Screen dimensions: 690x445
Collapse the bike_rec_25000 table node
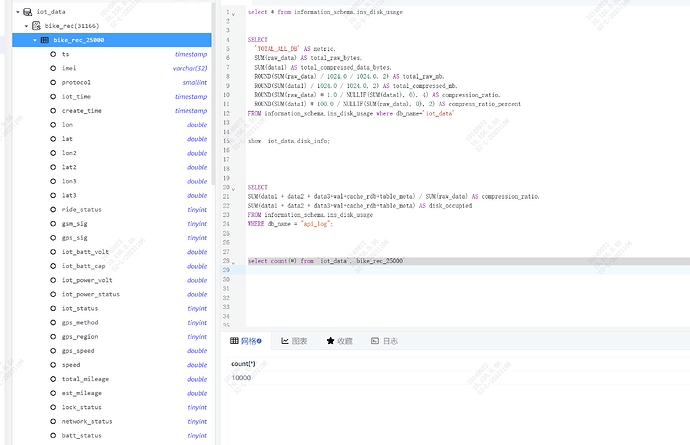[35, 39]
